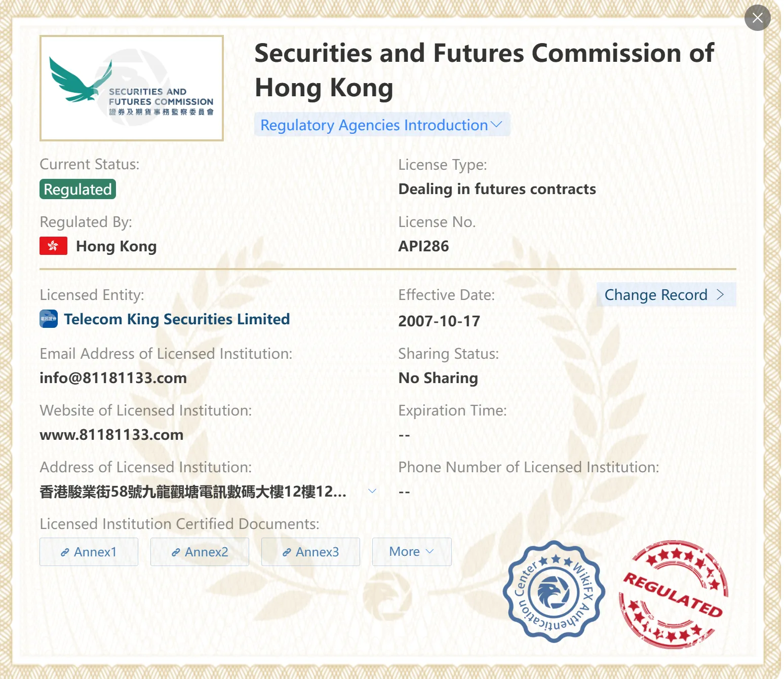Open Telecom King Securities Limited link
This screenshot has width=784, height=679.
coord(177,319)
